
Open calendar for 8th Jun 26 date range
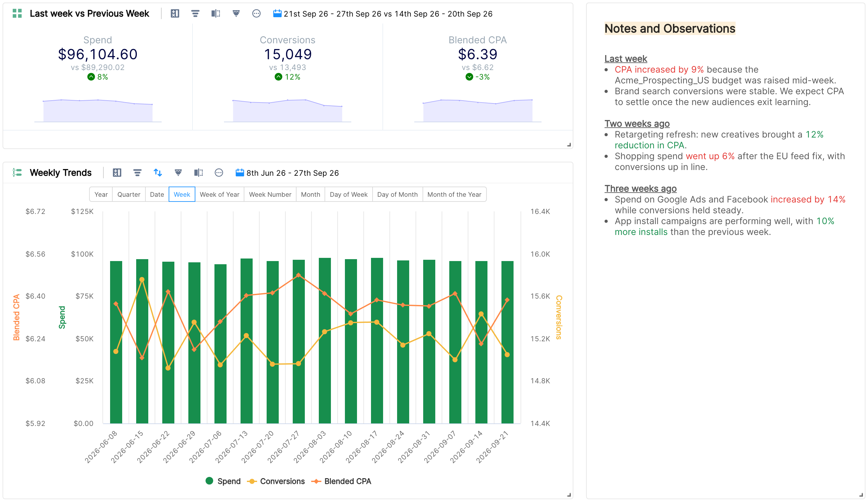pos(240,173)
